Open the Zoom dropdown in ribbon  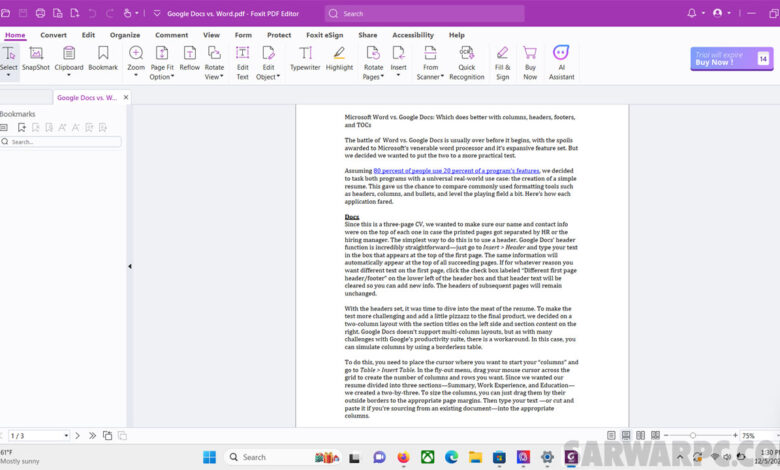pos(136,76)
